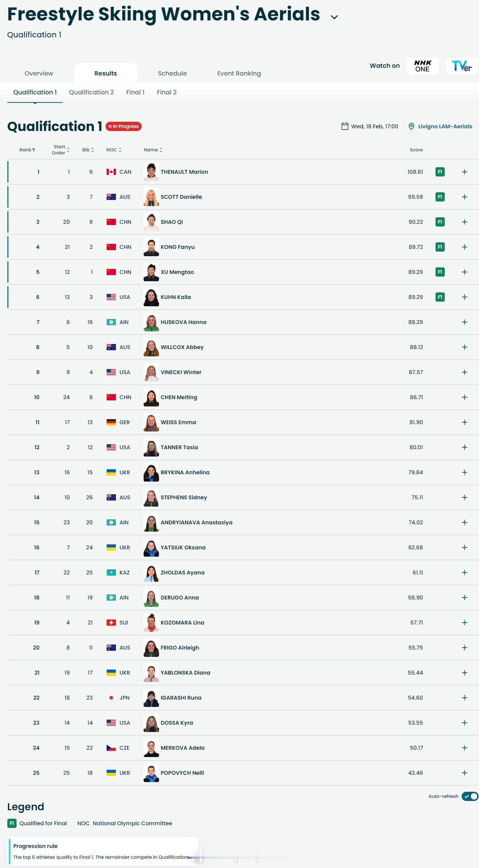Click the NHK ONE watch icon
479x868 pixels.
pos(422,65)
